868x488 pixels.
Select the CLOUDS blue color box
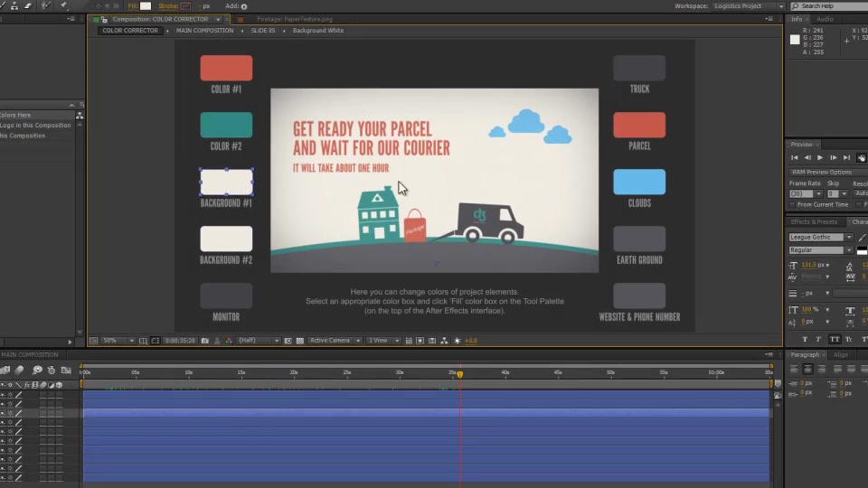click(639, 182)
